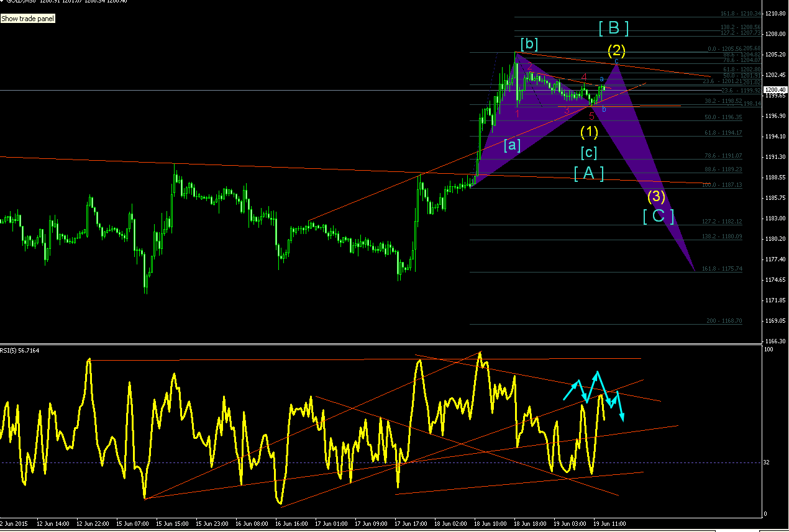
Task: Click the Fibonacci level 78.6 - 1191.07
Action: tap(723, 156)
